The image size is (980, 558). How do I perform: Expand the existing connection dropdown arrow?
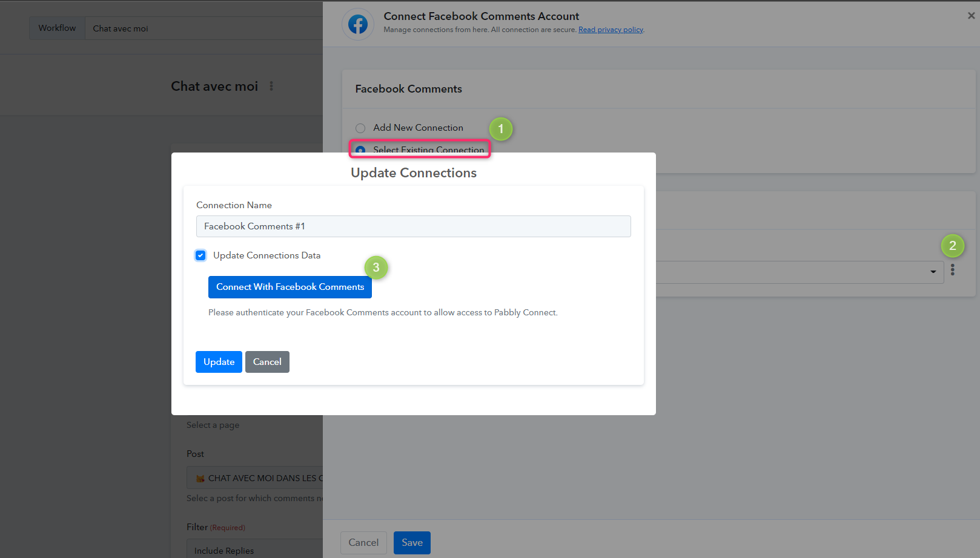(933, 272)
